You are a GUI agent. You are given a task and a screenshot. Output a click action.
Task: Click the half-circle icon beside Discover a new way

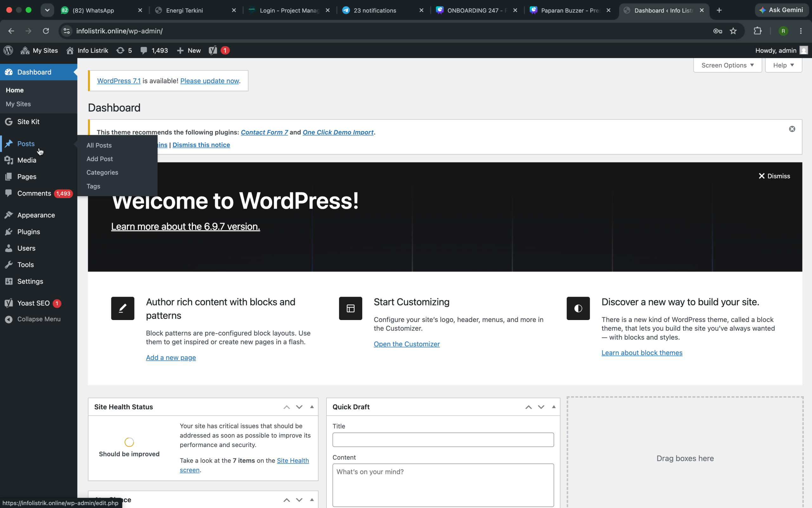[x=578, y=308]
